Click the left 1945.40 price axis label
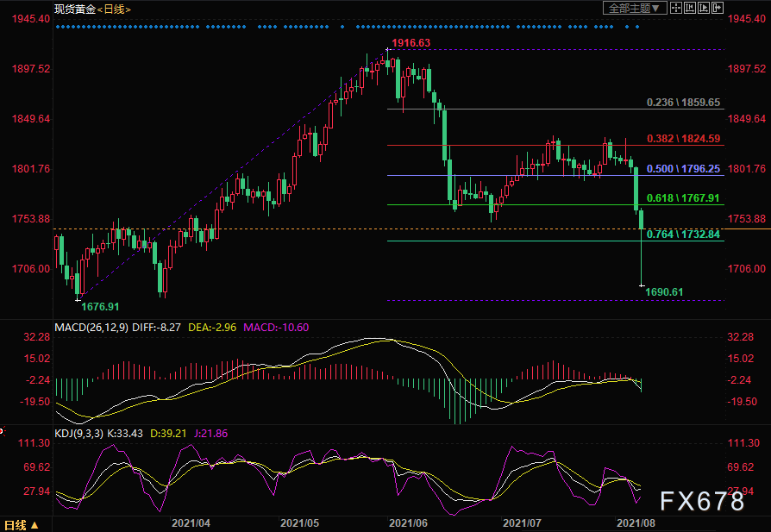The image size is (771, 532). (x=31, y=19)
